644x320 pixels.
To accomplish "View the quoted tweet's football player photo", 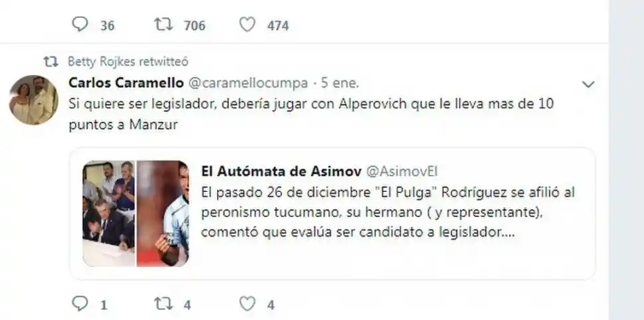I will point(163,214).
